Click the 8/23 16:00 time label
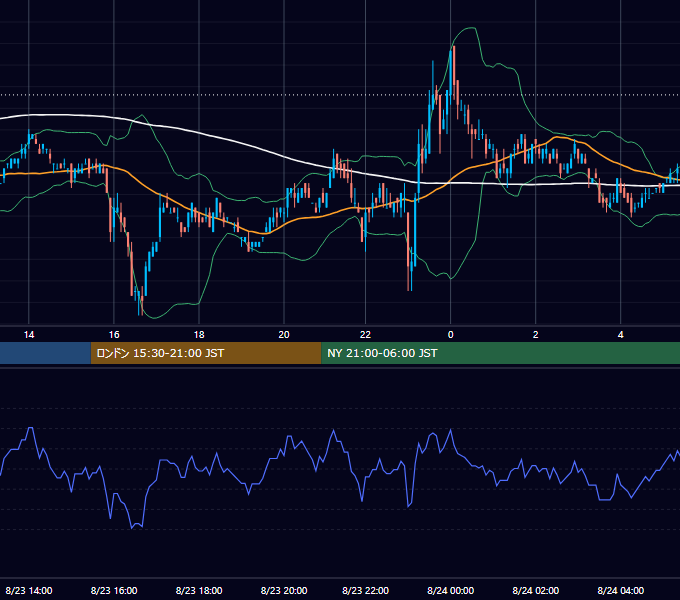Viewport: 680px width, 600px height. [114, 590]
